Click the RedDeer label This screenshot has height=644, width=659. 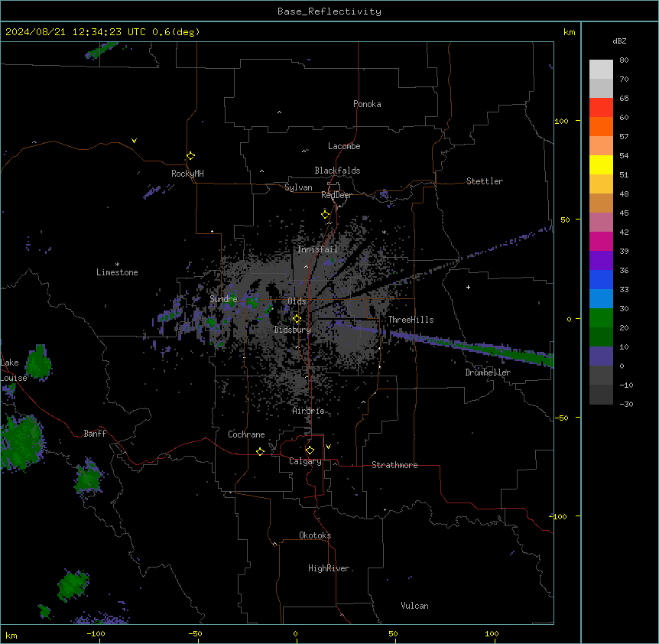(336, 195)
